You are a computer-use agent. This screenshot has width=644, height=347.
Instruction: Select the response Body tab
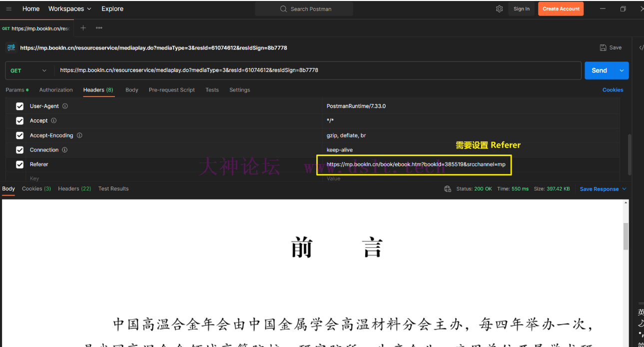click(x=8, y=188)
